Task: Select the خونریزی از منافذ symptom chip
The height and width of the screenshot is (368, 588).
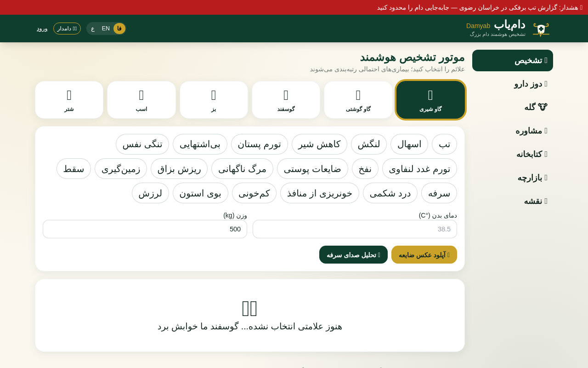Action: (320, 193)
